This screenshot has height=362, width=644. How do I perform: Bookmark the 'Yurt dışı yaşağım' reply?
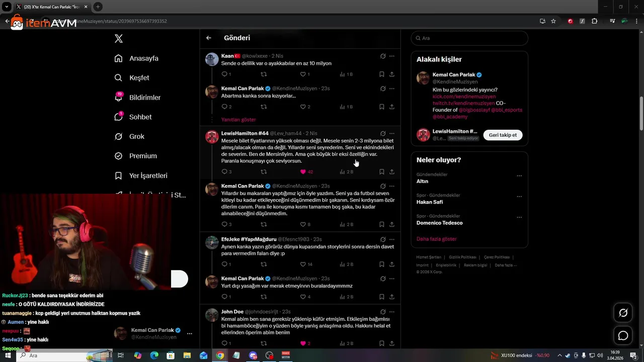click(x=382, y=297)
